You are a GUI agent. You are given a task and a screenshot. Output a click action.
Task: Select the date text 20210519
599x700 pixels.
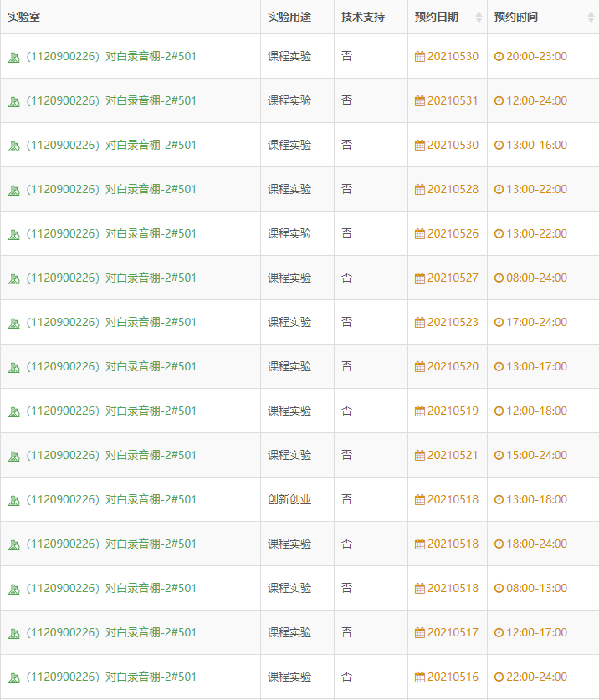tap(453, 411)
